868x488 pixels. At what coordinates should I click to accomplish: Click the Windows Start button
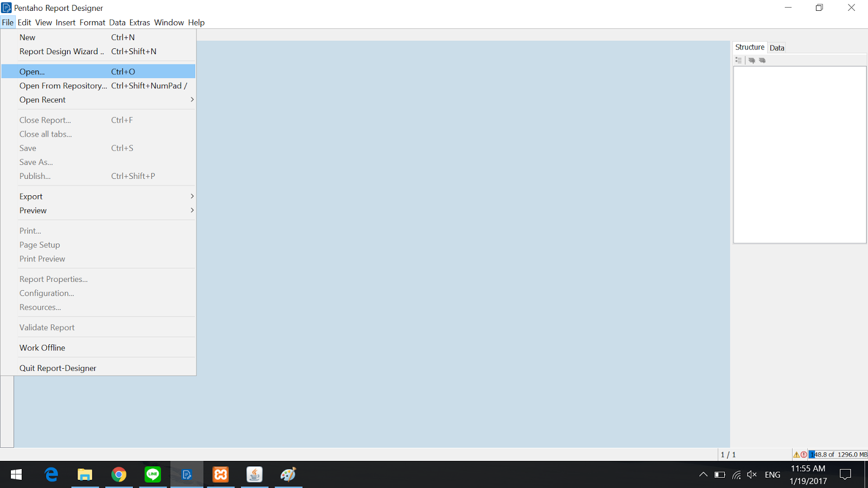pos(16,474)
